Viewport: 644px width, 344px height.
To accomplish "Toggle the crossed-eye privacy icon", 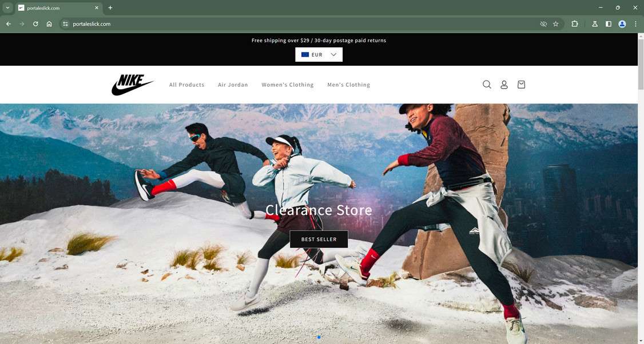I will (543, 23).
